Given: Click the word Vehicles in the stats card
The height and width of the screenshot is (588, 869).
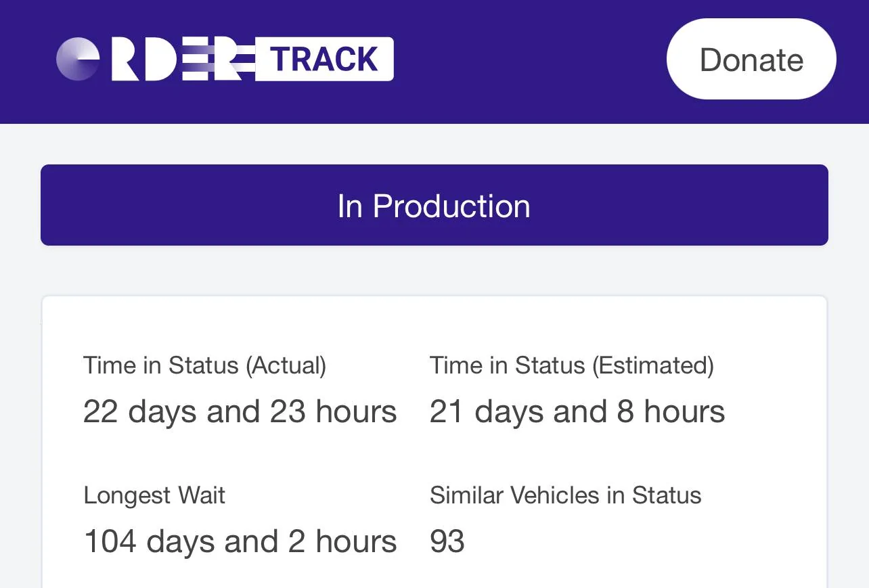Looking at the screenshot, I should pos(555,495).
